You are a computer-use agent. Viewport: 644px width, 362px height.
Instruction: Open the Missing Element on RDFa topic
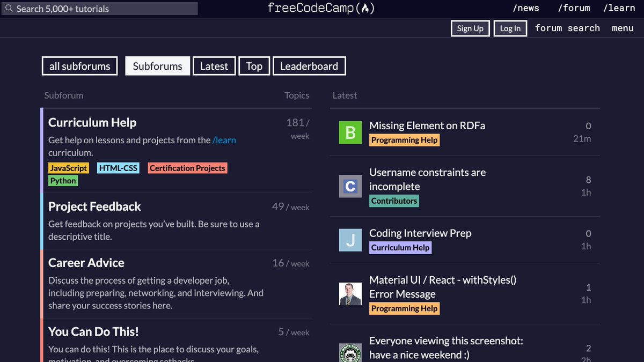pos(427,125)
